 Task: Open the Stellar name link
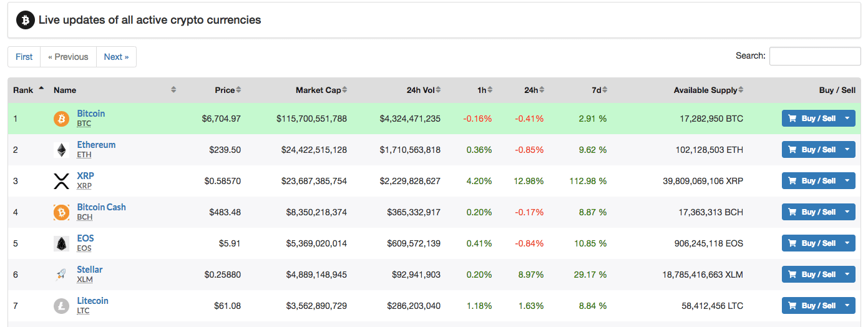click(90, 270)
